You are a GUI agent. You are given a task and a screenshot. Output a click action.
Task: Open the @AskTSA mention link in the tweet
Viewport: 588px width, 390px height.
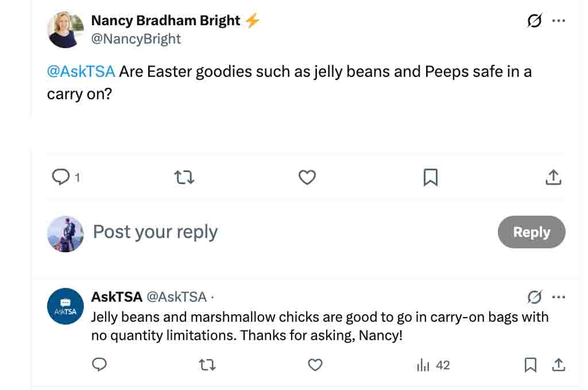(x=79, y=71)
